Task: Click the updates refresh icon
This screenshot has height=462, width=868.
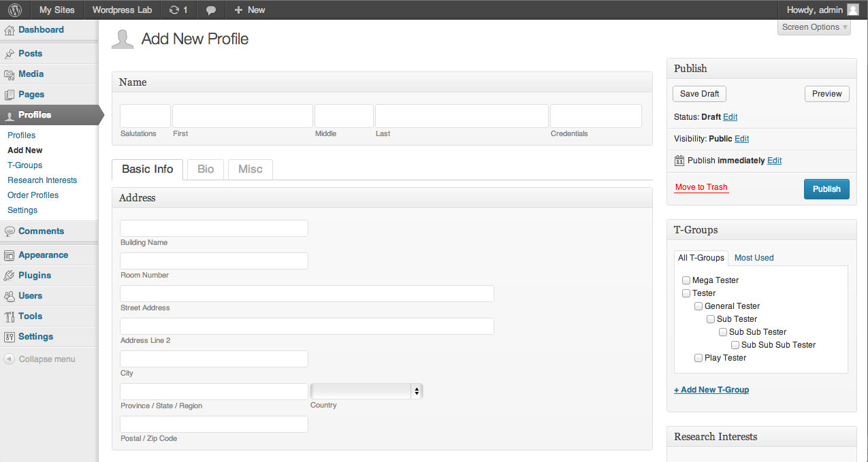Action: click(174, 10)
